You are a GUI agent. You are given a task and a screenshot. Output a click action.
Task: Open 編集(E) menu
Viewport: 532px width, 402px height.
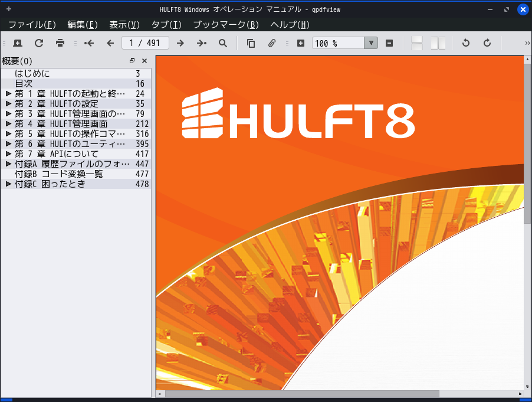coord(83,24)
